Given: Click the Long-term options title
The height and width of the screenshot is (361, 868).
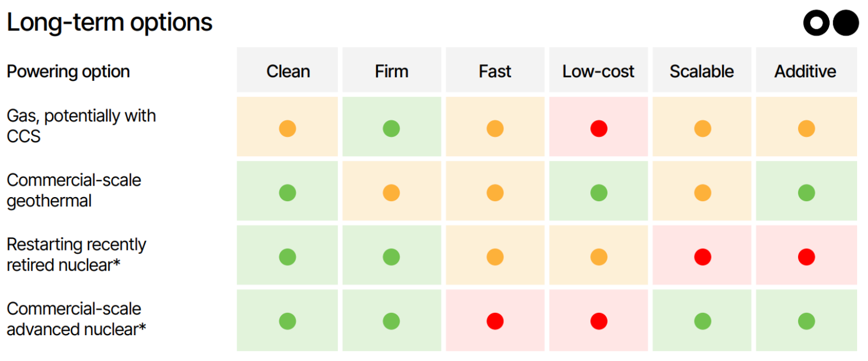Looking at the screenshot, I should 109,22.
